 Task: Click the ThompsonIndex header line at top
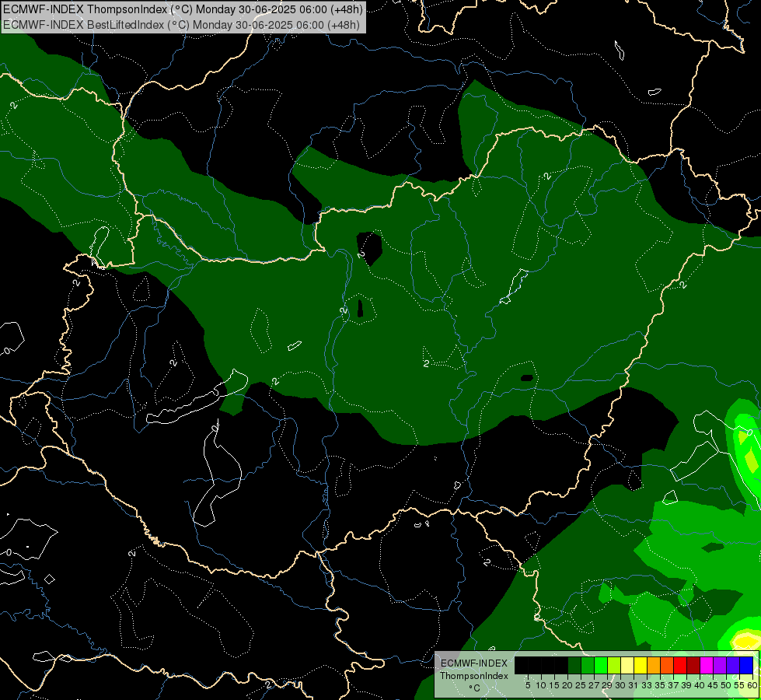pos(183,9)
